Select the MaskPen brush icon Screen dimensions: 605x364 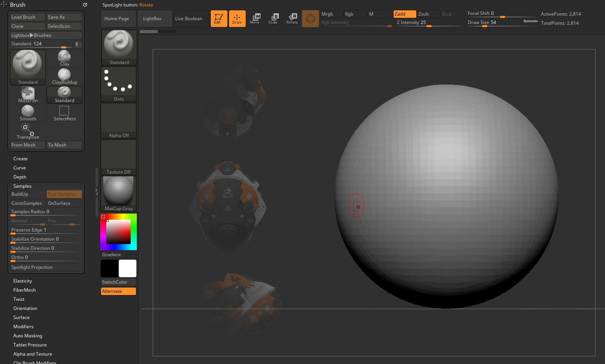(x=28, y=95)
